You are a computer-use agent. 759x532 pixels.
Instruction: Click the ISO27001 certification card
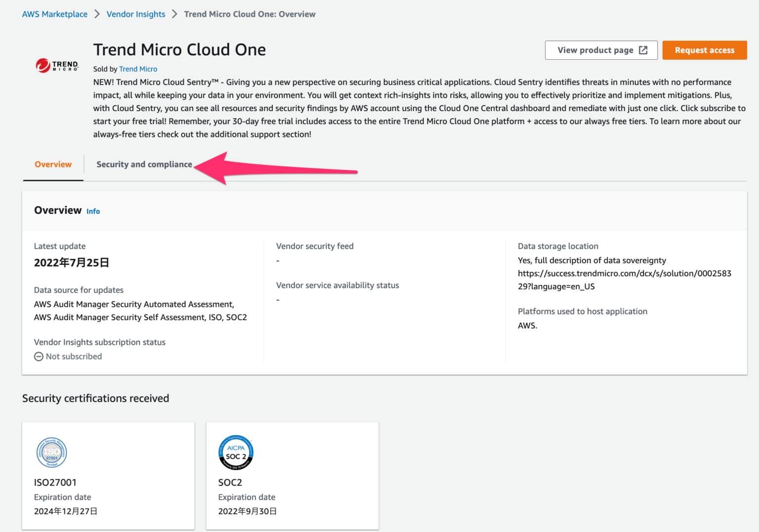[x=108, y=476]
